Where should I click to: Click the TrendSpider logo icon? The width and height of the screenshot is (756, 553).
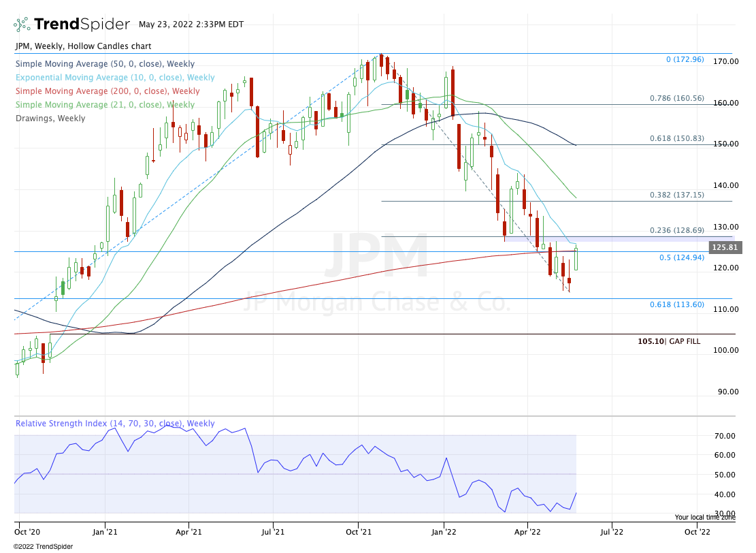(x=22, y=24)
